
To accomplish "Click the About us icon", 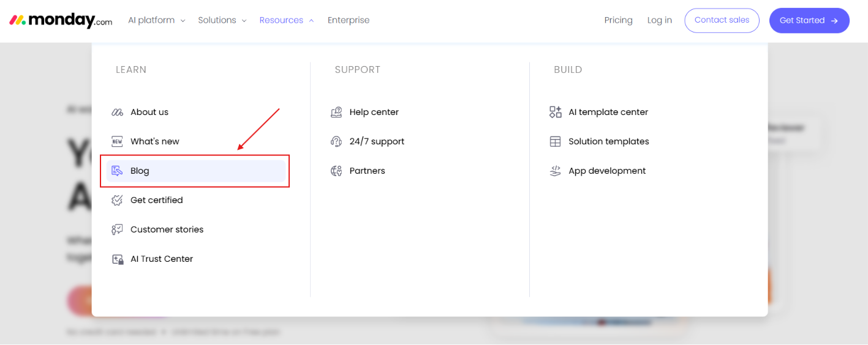I will tap(117, 112).
